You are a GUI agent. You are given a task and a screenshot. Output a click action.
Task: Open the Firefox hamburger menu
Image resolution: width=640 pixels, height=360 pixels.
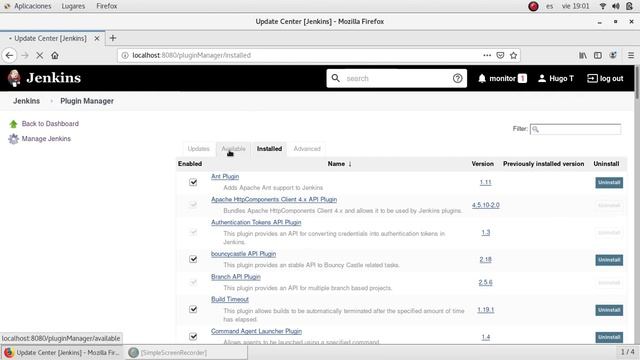tap(631, 55)
